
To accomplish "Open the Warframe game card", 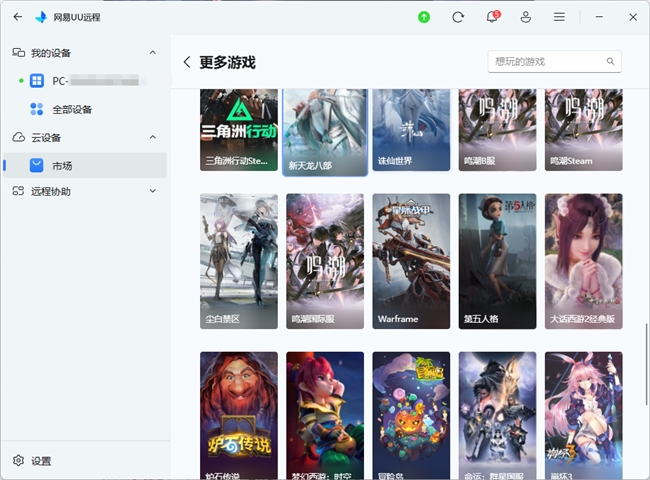I will pyautogui.click(x=411, y=260).
